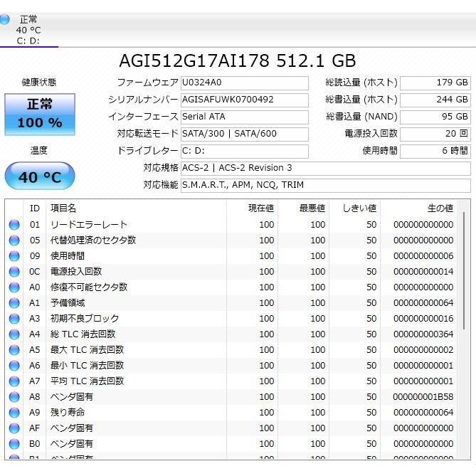Click the transfer mode field SATA/300 | SATA/600
This screenshot has height=476, width=476.
click(x=244, y=134)
